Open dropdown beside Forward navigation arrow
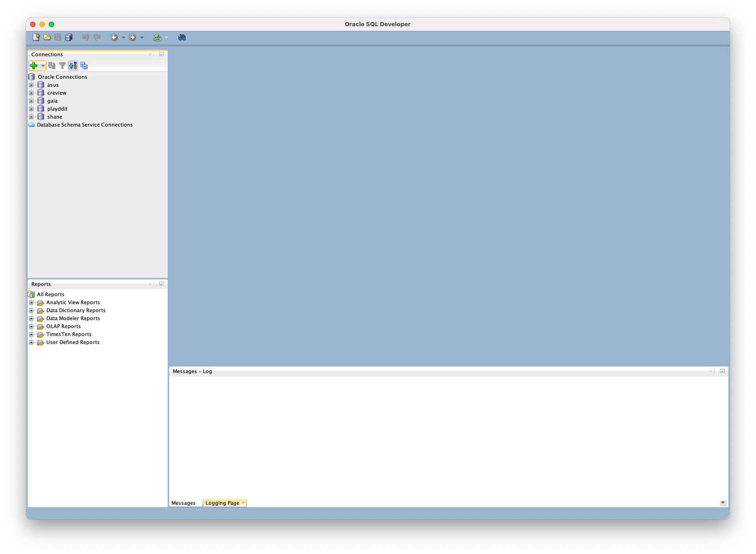This screenshot has height=554, width=756. [x=142, y=37]
